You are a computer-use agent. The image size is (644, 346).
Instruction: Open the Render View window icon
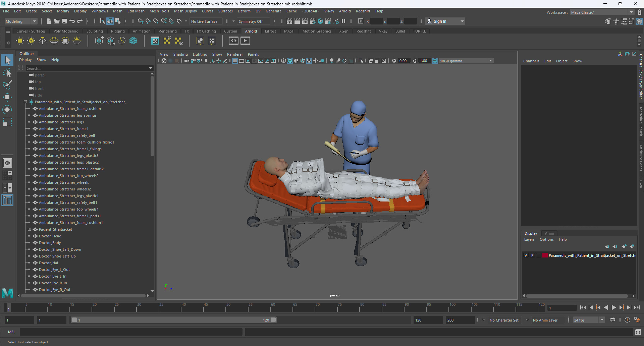coord(289,21)
